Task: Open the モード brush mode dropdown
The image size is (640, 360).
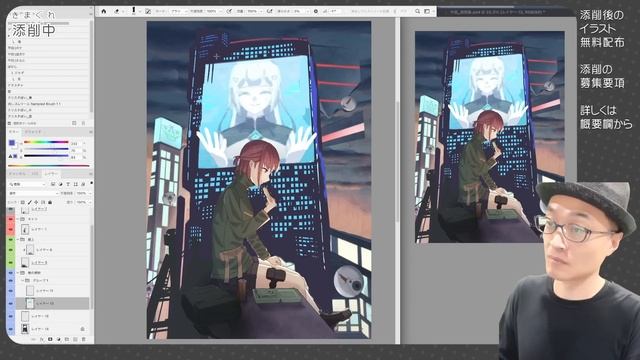Action: point(179,11)
